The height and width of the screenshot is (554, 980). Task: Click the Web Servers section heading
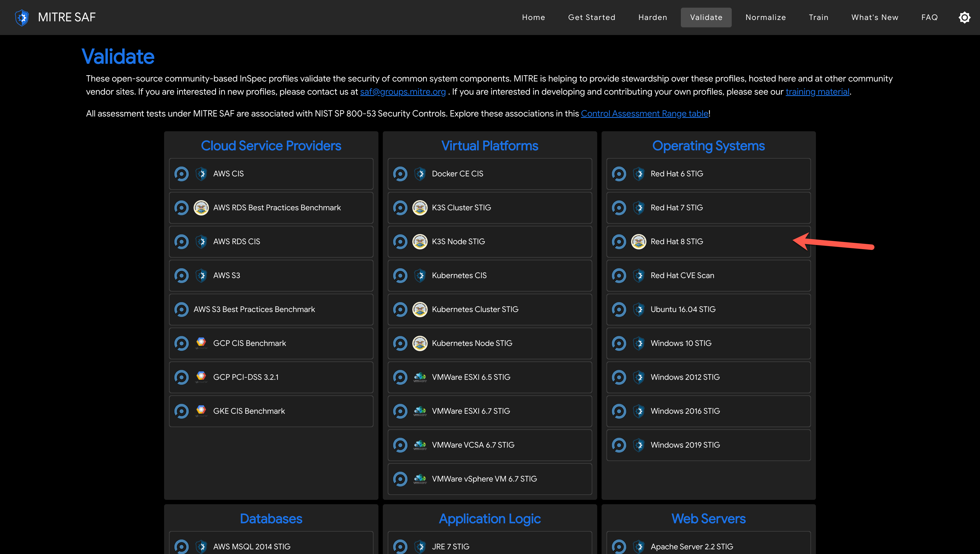(x=708, y=519)
